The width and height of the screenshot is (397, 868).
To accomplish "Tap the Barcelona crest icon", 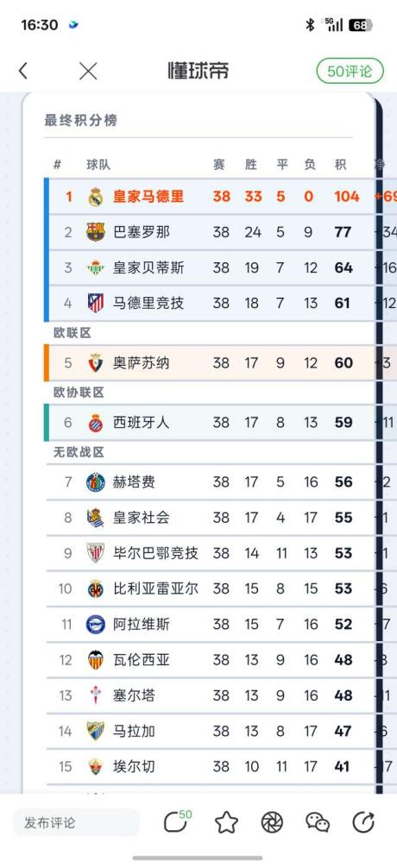I will point(96,232).
